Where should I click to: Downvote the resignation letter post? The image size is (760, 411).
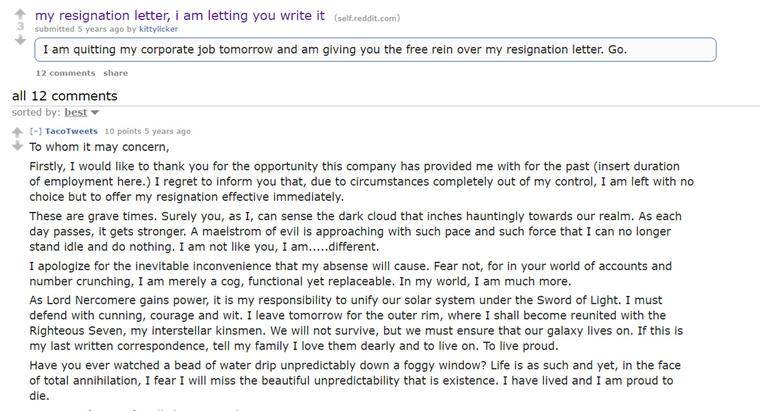click(x=20, y=40)
